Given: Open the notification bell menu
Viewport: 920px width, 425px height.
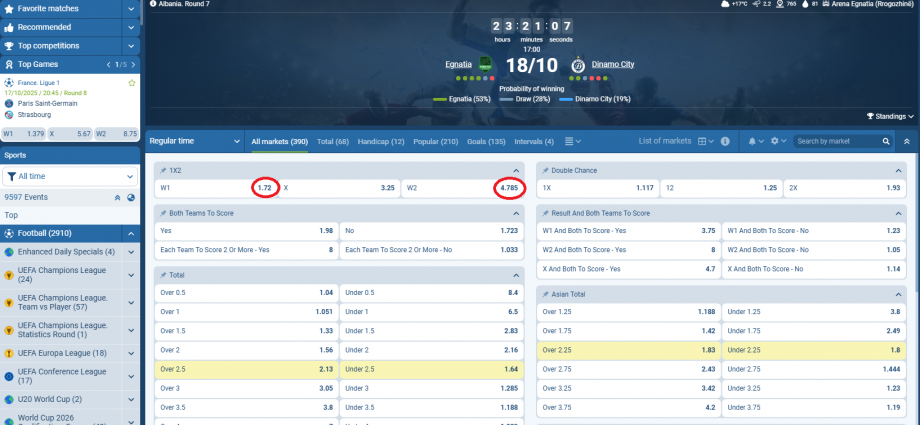Looking at the screenshot, I should click(x=756, y=141).
